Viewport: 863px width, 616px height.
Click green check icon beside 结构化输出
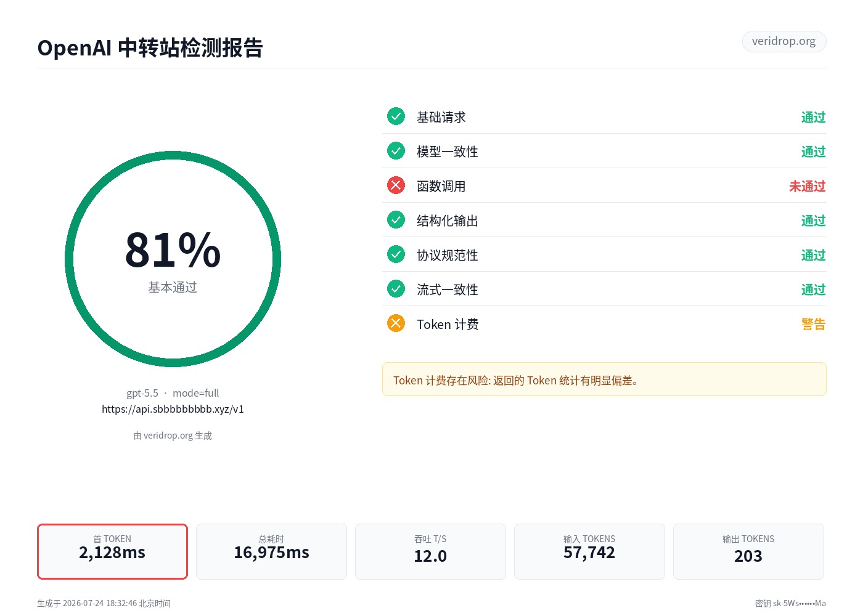coord(396,220)
